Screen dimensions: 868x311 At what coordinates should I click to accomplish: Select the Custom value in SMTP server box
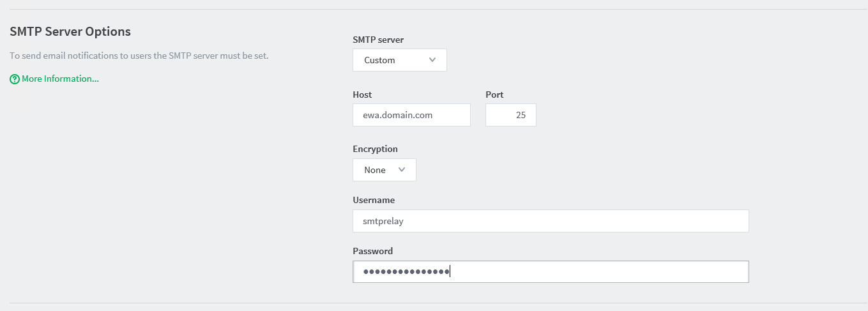(x=380, y=60)
